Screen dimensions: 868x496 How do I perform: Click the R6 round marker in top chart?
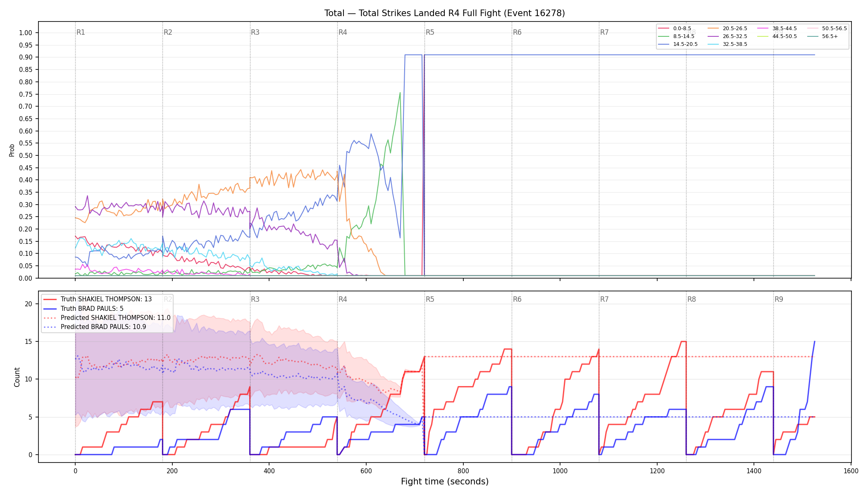pos(517,32)
